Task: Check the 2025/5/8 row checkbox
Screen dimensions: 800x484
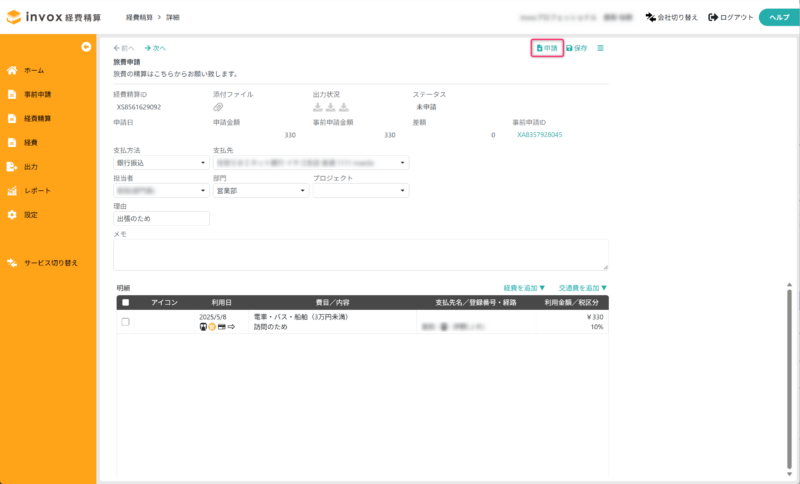Action: [x=126, y=322]
